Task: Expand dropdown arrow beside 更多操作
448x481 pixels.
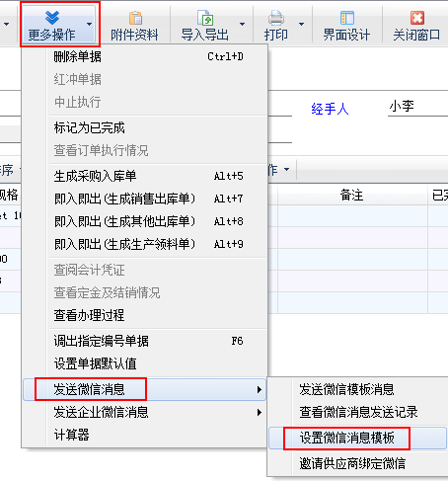Action: click(x=89, y=24)
